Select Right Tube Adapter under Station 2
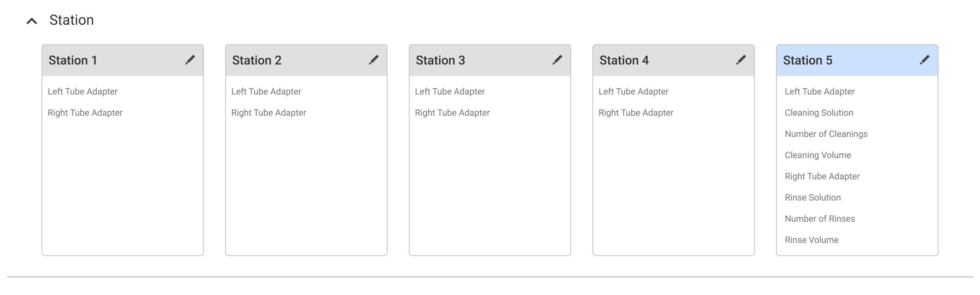Image resolution: width=980 pixels, height=295 pixels. pyautogui.click(x=268, y=113)
